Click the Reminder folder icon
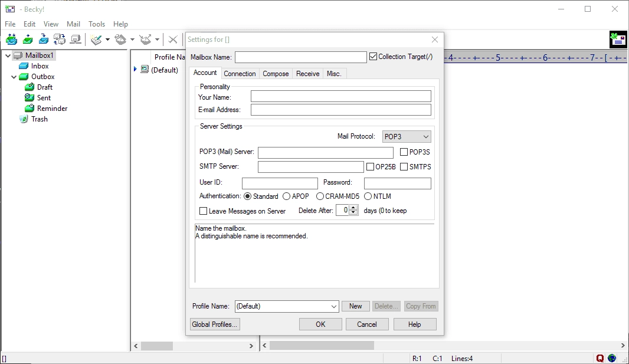 (x=30, y=108)
